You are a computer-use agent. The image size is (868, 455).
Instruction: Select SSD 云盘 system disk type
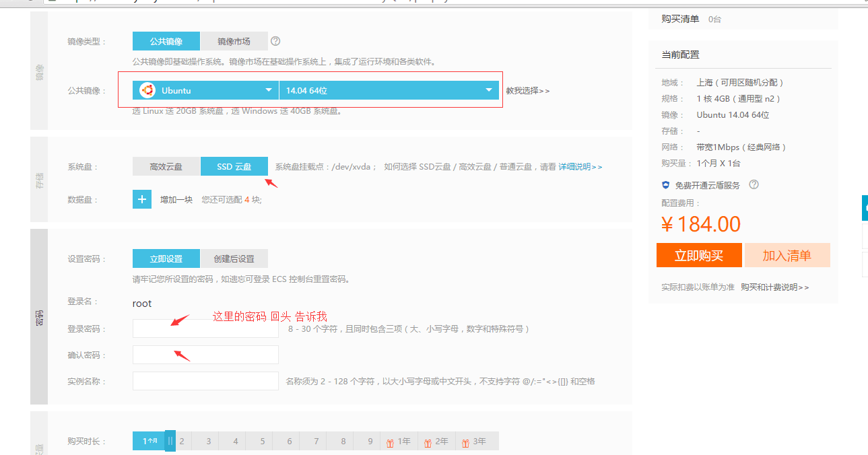point(234,167)
